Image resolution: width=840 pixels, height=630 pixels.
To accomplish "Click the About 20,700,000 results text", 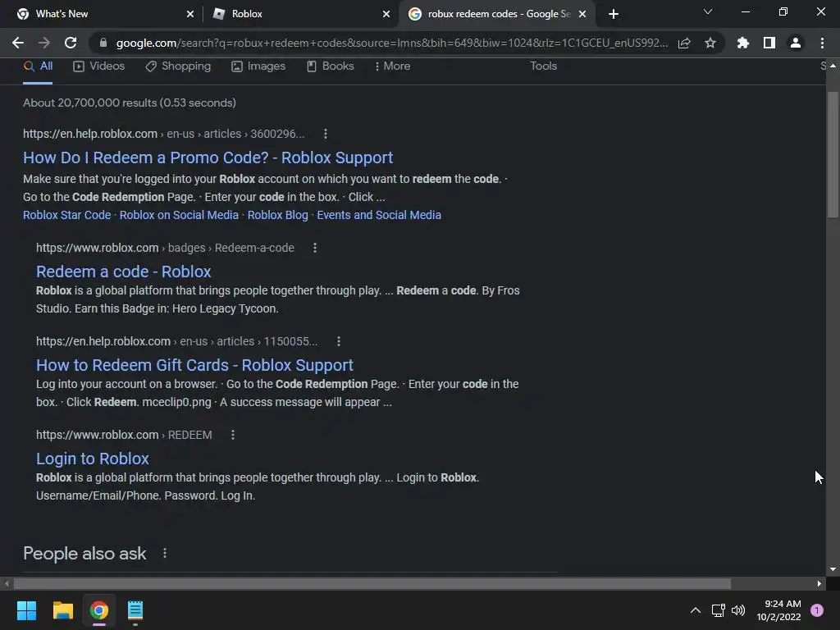I will (x=130, y=103).
